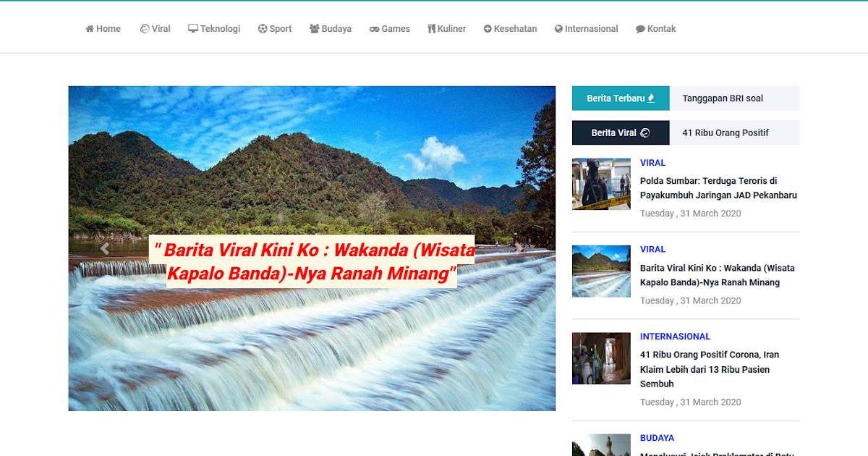The width and height of the screenshot is (868, 456).
Task: Click the next slide arrow
Action: [520, 248]
